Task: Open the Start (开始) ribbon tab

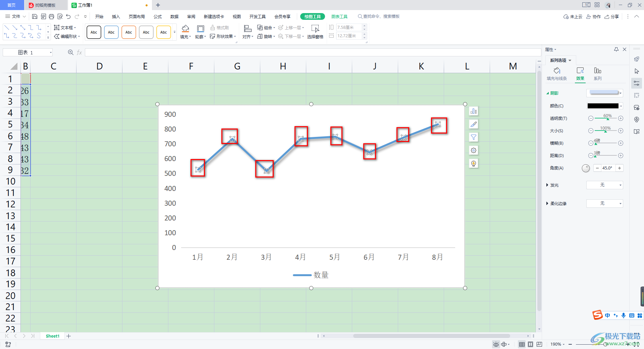Action: (x=99, y=16)
